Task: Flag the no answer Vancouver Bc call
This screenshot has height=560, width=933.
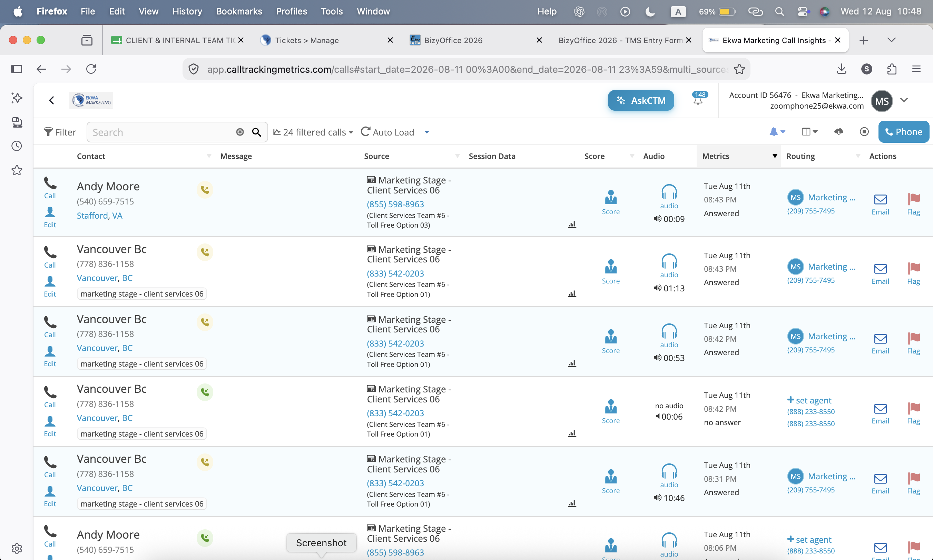Action: click(913, 413)
